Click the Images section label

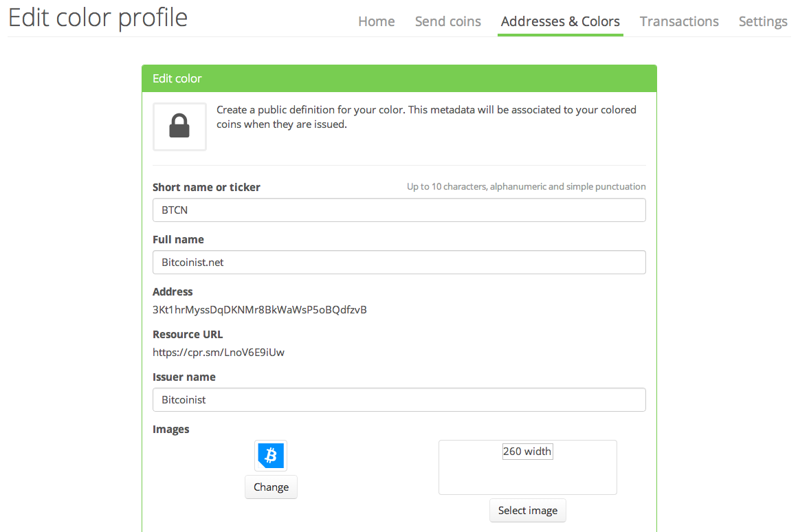tap(170, 429)
